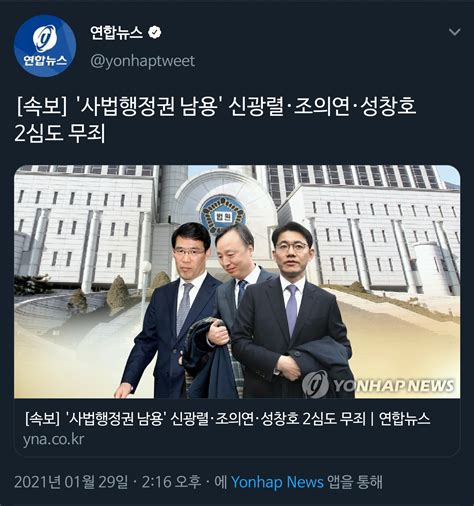Open the article card title ending '| 연합뉴스'
The height and width of the screenshot is (506, 474).
pos(227,418)
